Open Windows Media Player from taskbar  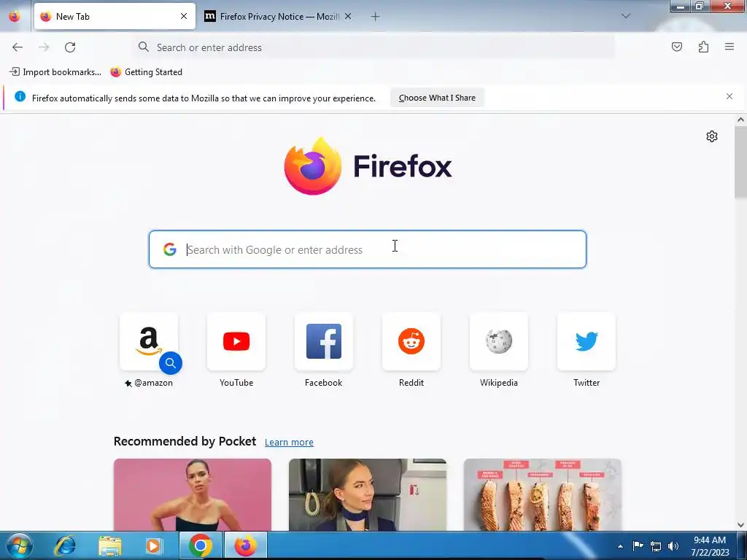point(154,545)
